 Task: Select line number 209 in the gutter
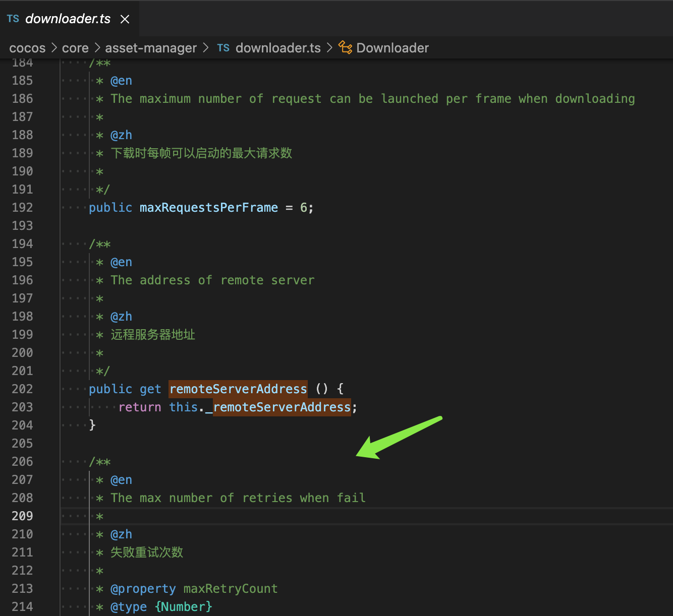[23, 516]
